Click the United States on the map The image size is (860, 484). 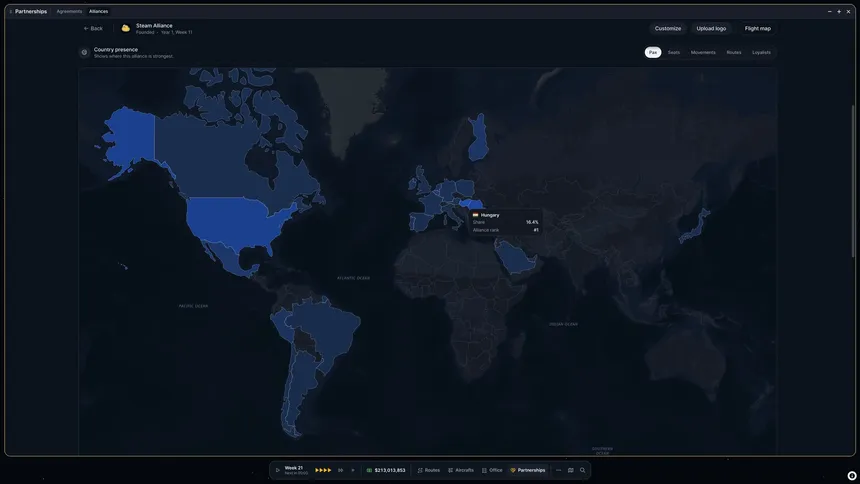[233, 222]
